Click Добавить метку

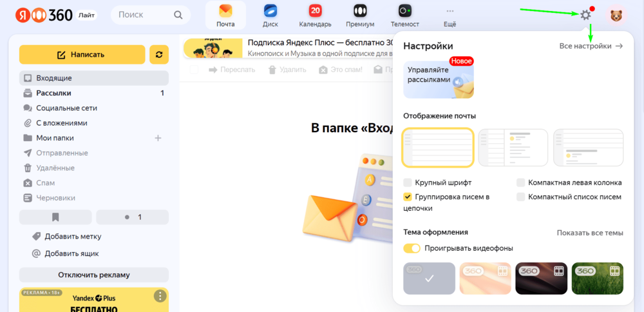click(x=68, y=237)
